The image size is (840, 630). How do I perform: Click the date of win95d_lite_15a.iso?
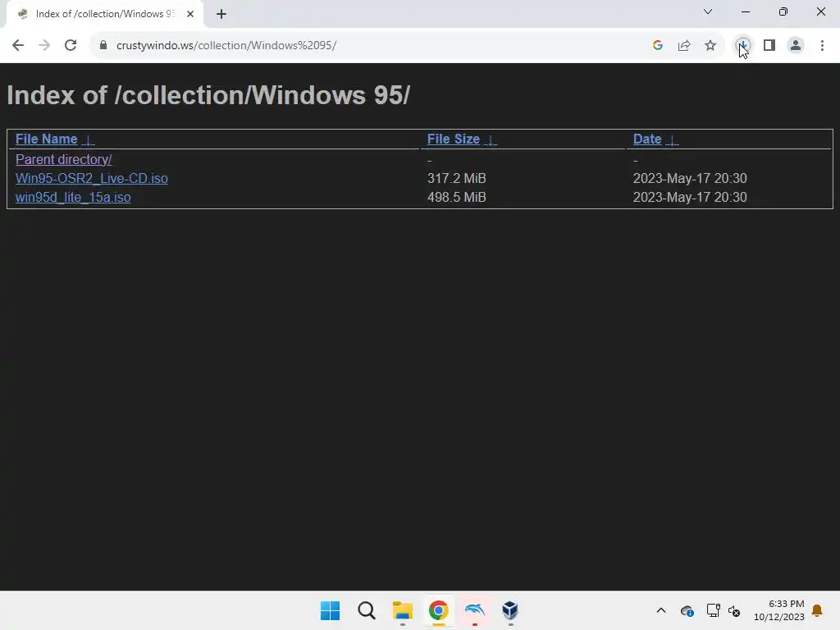pos(690,197)
